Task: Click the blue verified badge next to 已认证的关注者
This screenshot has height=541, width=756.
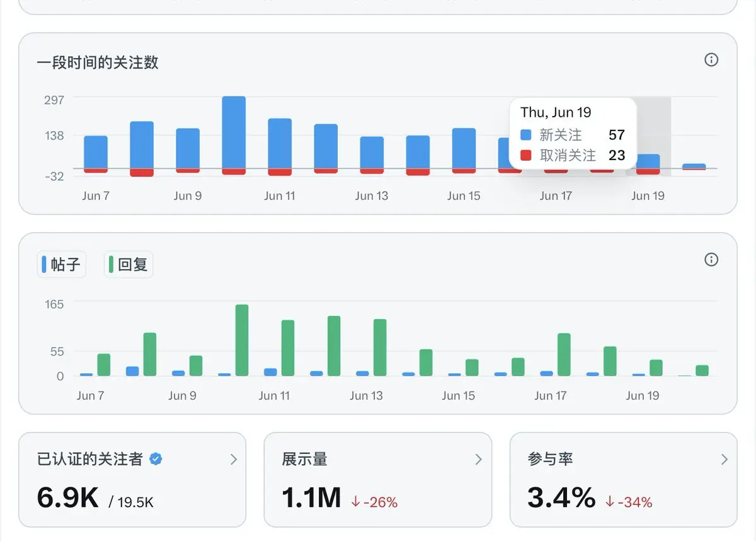Action: point(156,459)
